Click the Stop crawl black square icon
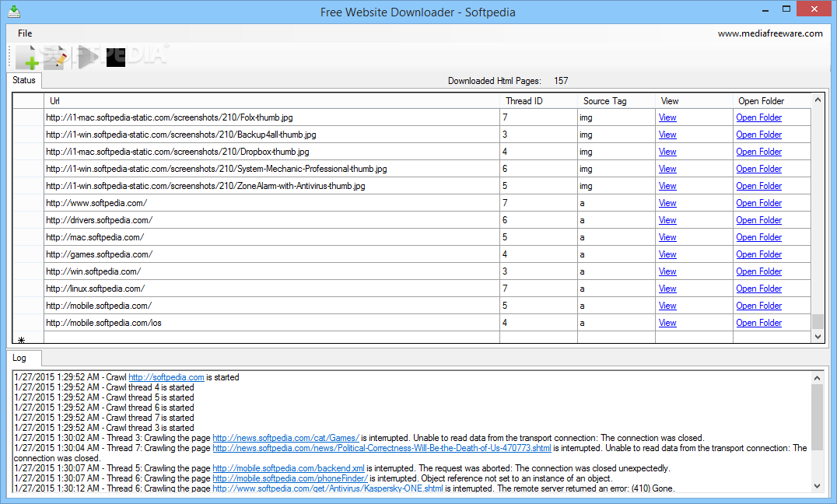Viewport: 837px width, 504px height. [x=116, y=58]
